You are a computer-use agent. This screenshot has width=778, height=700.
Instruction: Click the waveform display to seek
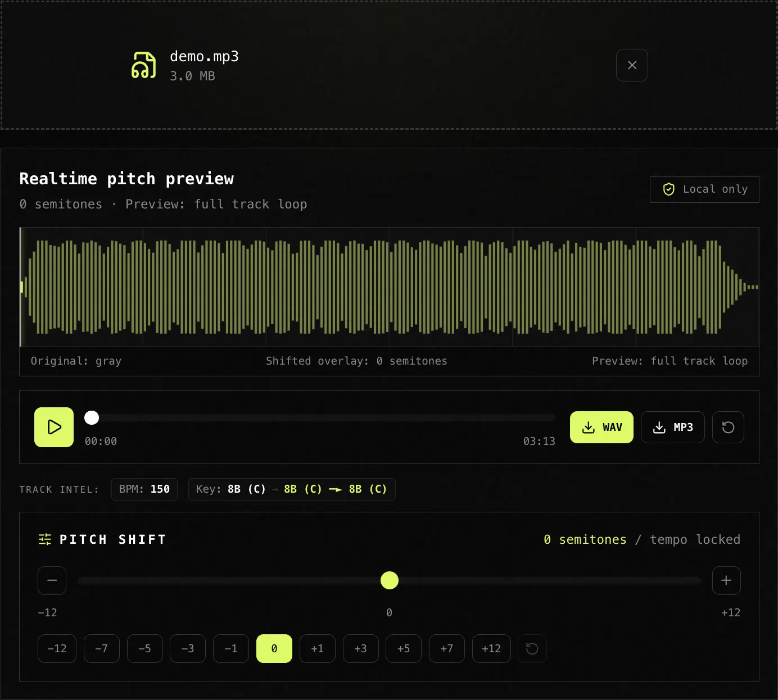(x=389, y=287)
